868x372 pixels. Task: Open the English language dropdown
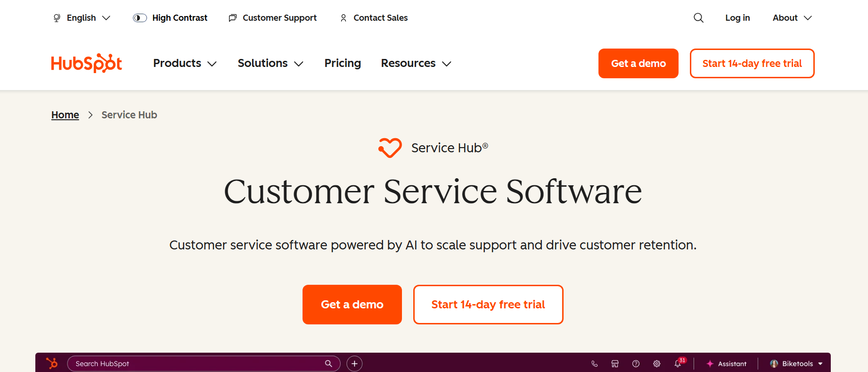82,18
